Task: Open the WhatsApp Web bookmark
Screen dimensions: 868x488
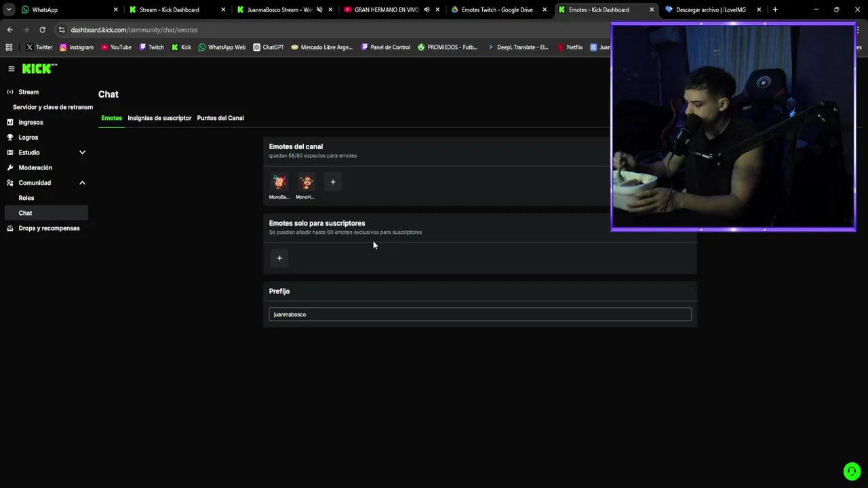Action: click(x=222, y=47)
